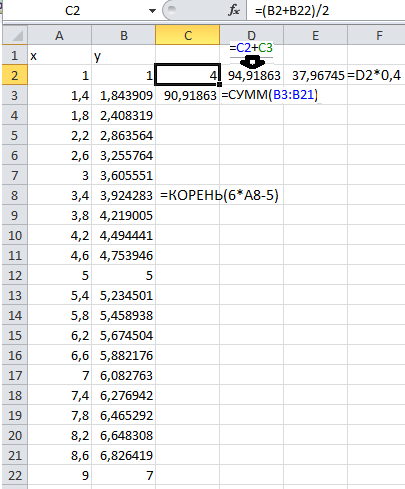
Task: Click the fx Insert Function icon
Action: [234, 10]
